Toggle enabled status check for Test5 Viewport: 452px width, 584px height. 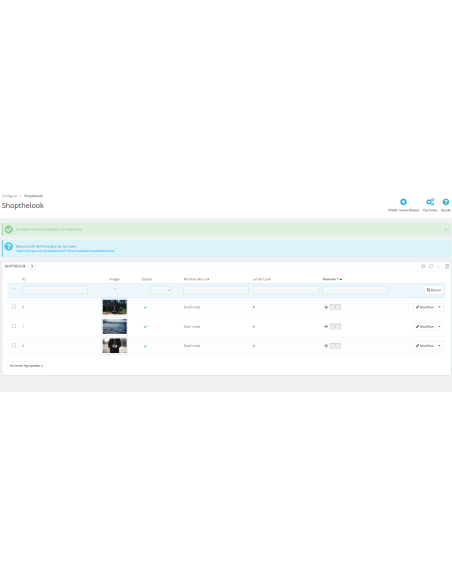tap(145, 307)
